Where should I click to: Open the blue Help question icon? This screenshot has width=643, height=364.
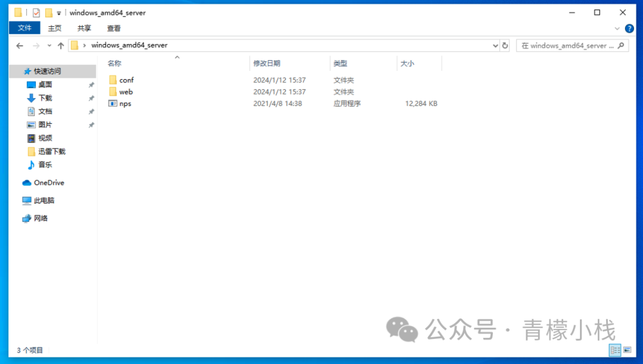629,29
